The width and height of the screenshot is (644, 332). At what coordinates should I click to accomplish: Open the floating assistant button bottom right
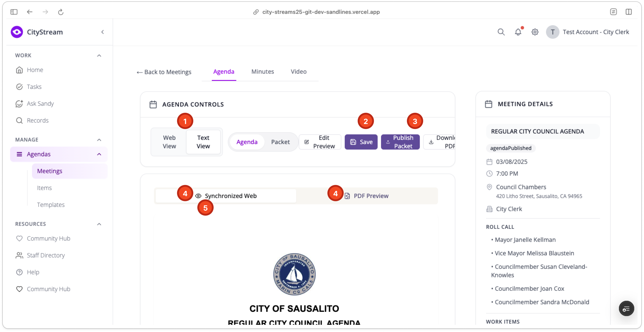[x=626, y=309]
